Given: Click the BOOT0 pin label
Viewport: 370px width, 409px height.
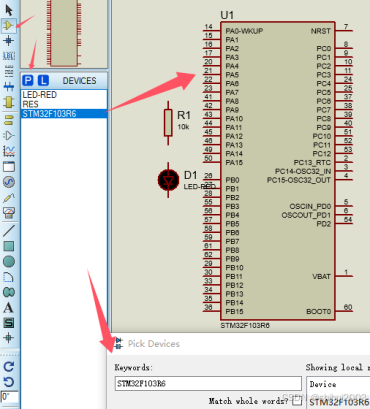Looking at the screenshot, I should coord(319,312).
